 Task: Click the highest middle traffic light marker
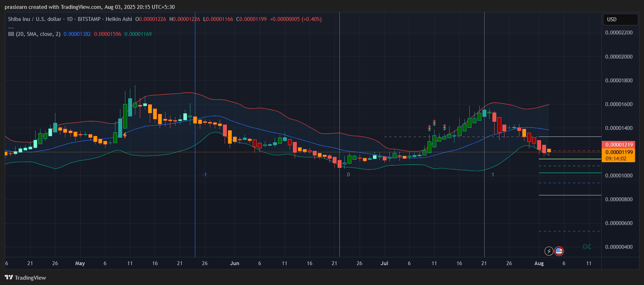[434, 123]
